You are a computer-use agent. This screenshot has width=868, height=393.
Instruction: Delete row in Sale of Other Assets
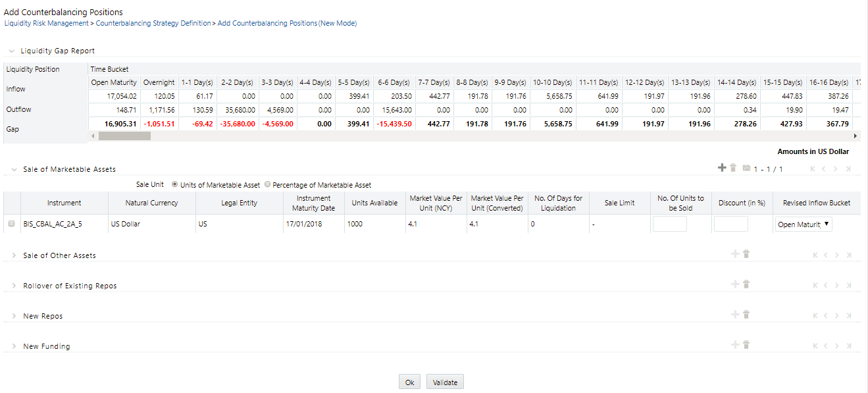pyautogui.click(x=746, y=254)
